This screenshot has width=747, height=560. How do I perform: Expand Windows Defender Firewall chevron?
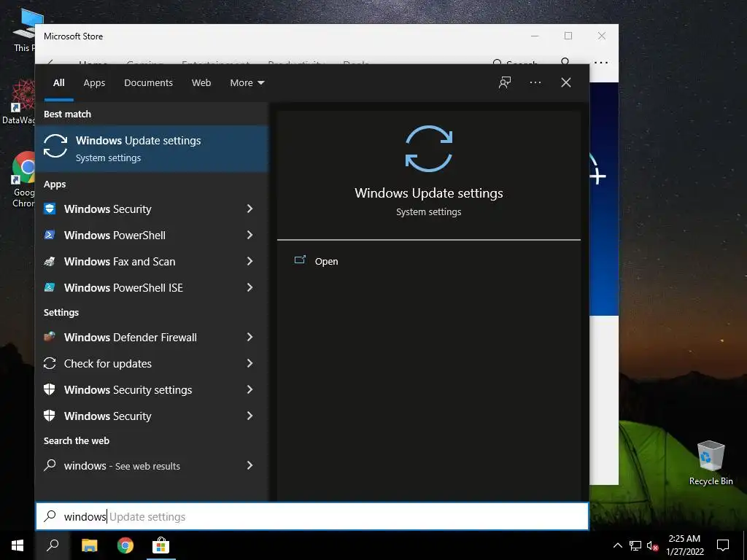(249, 337)
